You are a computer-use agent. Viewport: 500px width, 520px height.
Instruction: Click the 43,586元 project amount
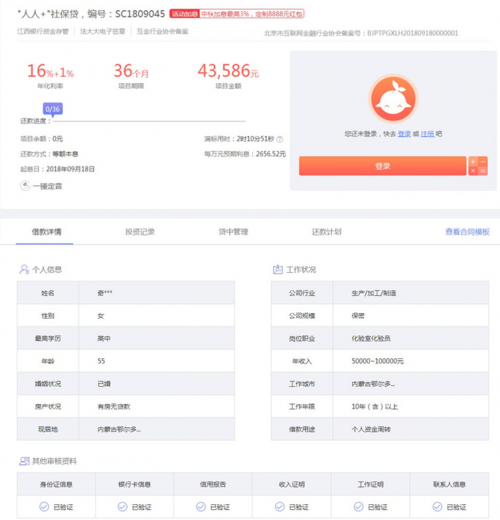pyautogui.click(x=228, y=71)
